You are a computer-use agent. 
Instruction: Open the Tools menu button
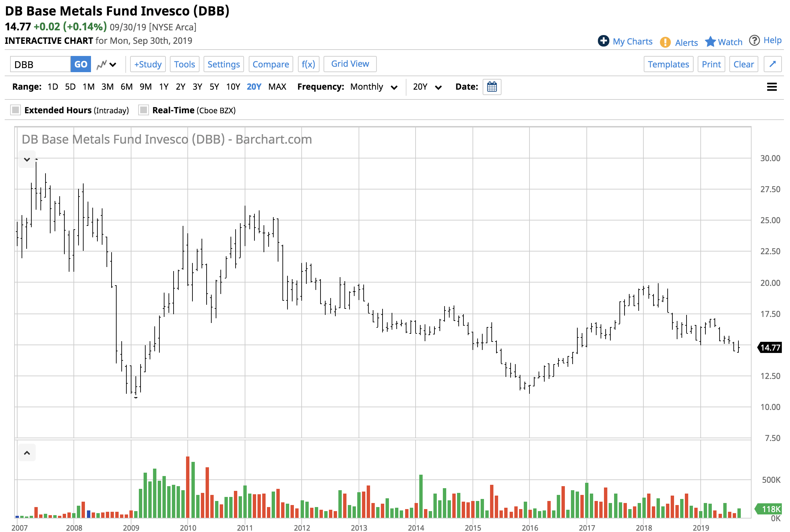coord(185,64)
